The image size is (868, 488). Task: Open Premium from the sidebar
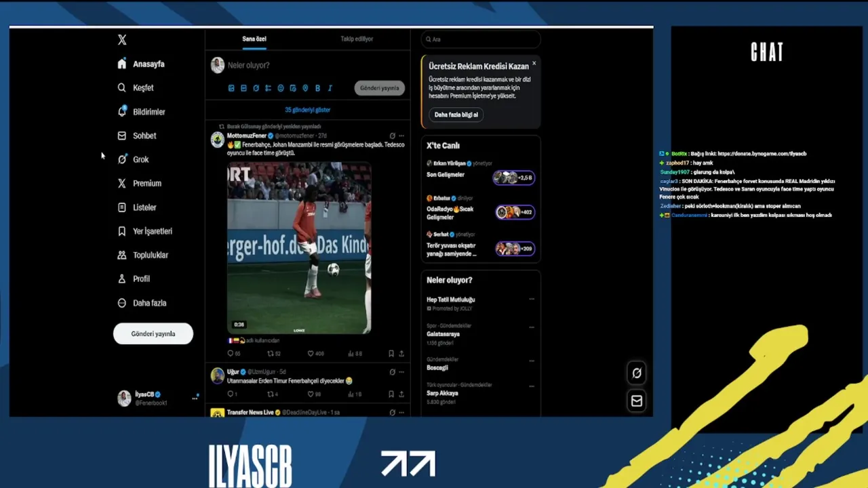pos(139,183)
